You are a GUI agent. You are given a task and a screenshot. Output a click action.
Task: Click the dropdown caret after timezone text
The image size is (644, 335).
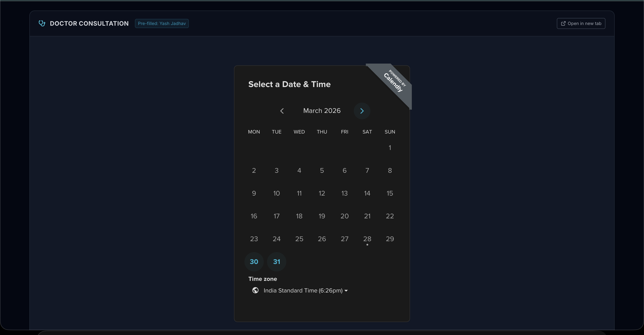point(346,291)
